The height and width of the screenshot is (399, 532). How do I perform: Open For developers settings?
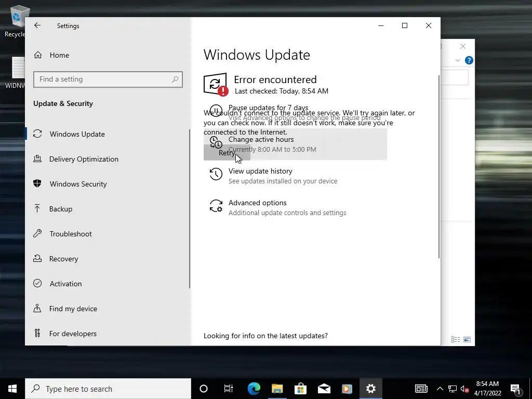pos(73,334)
